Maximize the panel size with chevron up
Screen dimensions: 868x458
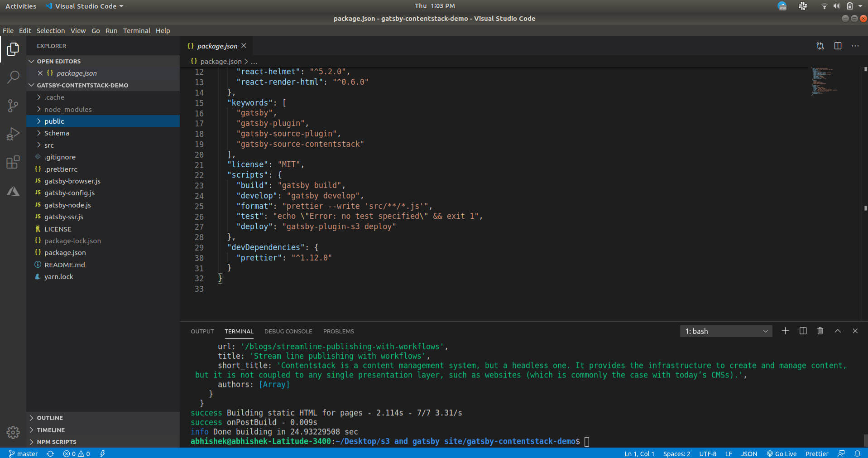[x=838, y=331]
